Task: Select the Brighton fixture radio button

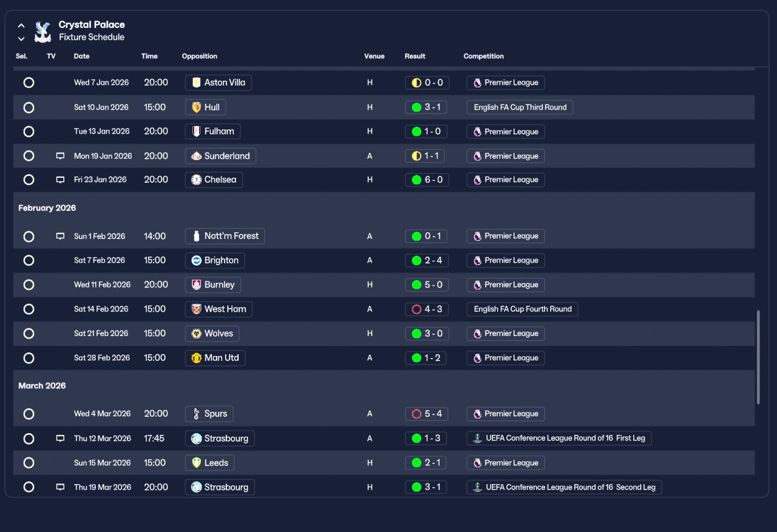Action: pos(29,260)
